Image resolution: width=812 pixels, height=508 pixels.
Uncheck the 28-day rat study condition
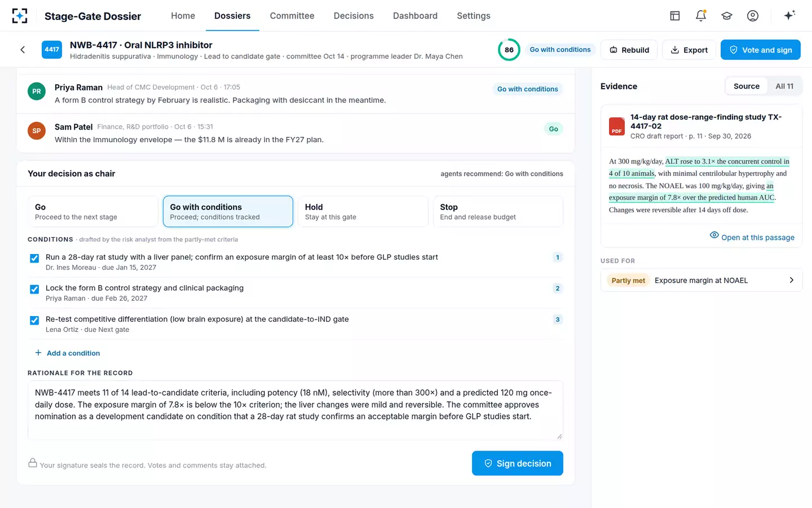pos(34,258)
